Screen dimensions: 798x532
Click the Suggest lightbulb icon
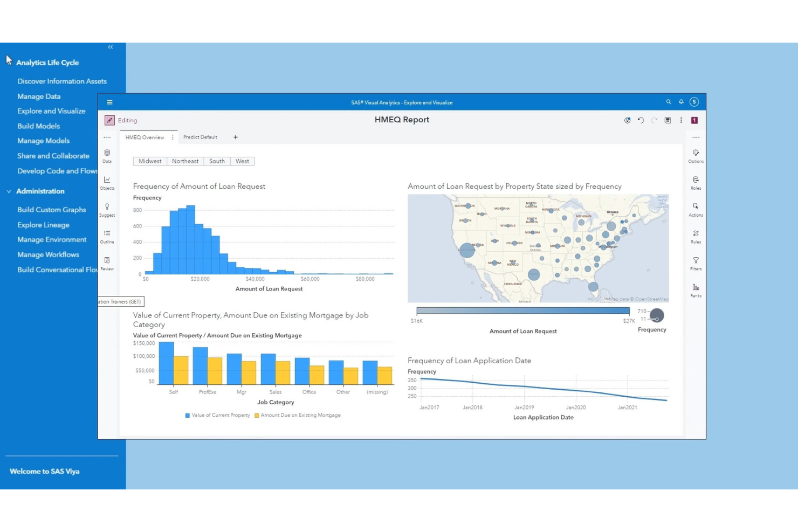[x=107, y=209]
